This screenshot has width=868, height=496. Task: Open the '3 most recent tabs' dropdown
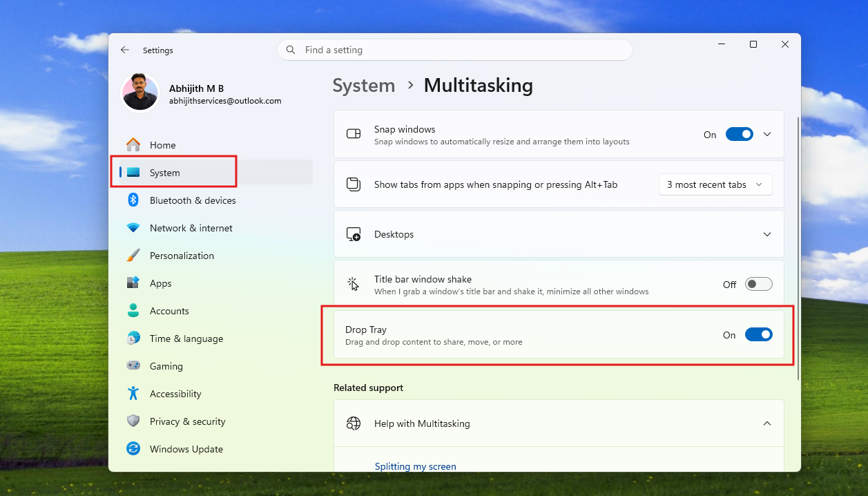point(715,184)
